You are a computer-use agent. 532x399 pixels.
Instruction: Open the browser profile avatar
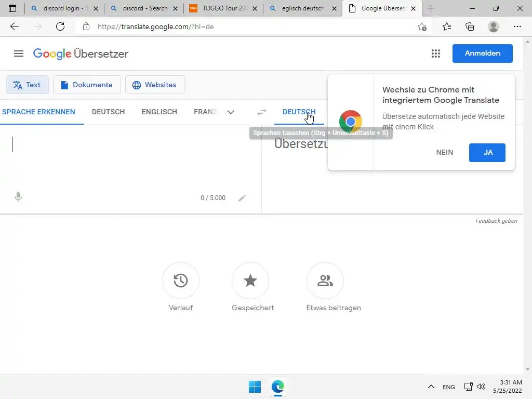(x=494, y=26)
